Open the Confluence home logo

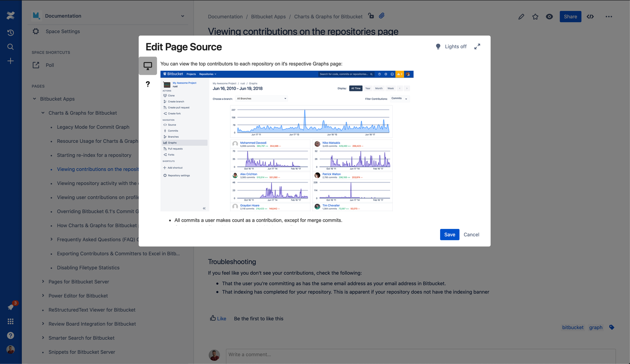pyautogui.click(x=11, y=15)
